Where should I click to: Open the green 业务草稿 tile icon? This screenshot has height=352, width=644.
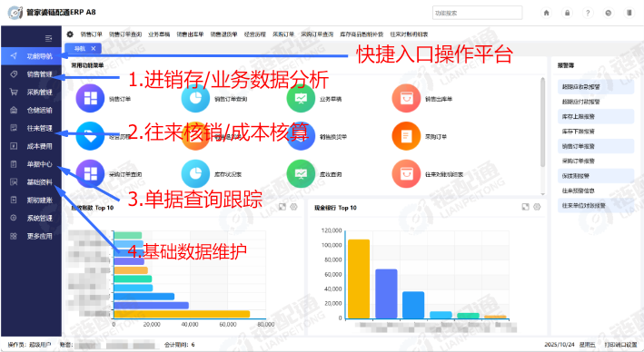tap(301, 99)
